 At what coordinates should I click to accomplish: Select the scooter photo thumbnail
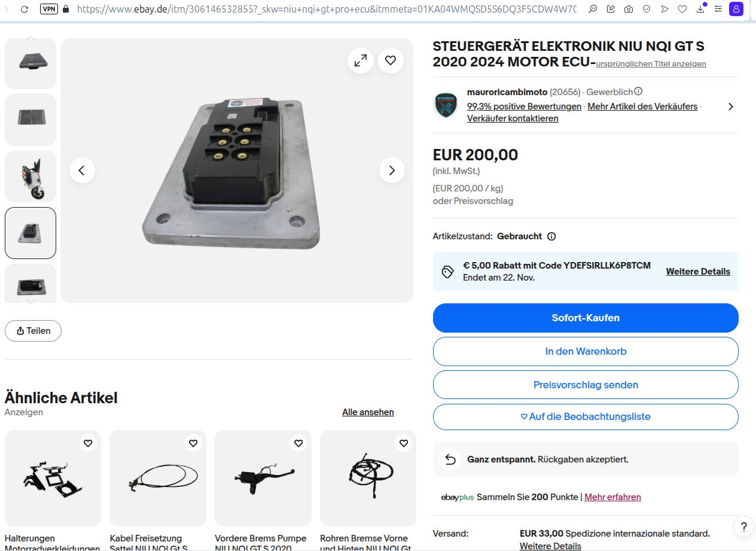tap(31, 176)
